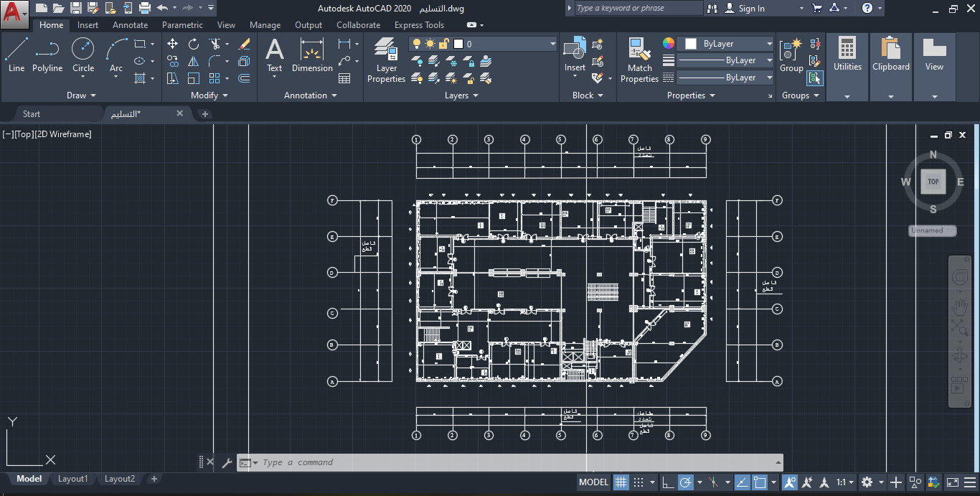The image size is (980, 496).
Task: Switch to the Annotate ribbon tab
Action: tap(130, 24)
